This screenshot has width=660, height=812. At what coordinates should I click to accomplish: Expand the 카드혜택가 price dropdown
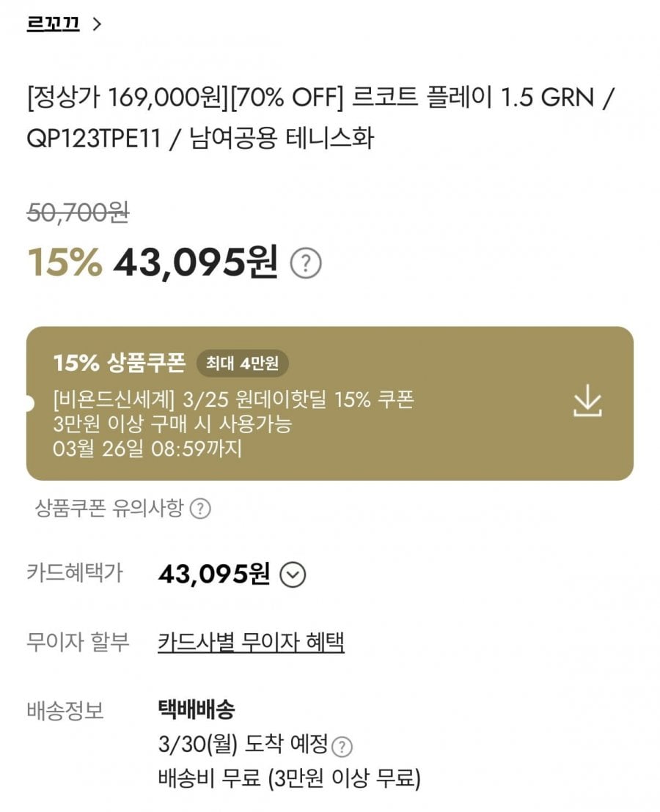pyautogui.click(x=293, y=575)
